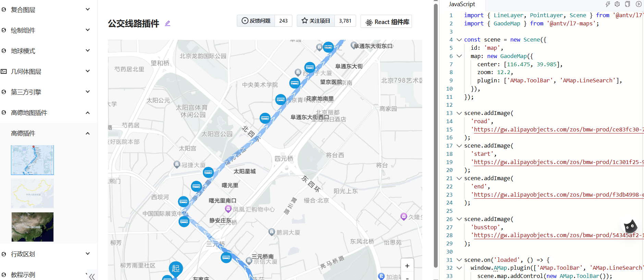
Task: Fold code block at line 6
Action: (459, 56)
